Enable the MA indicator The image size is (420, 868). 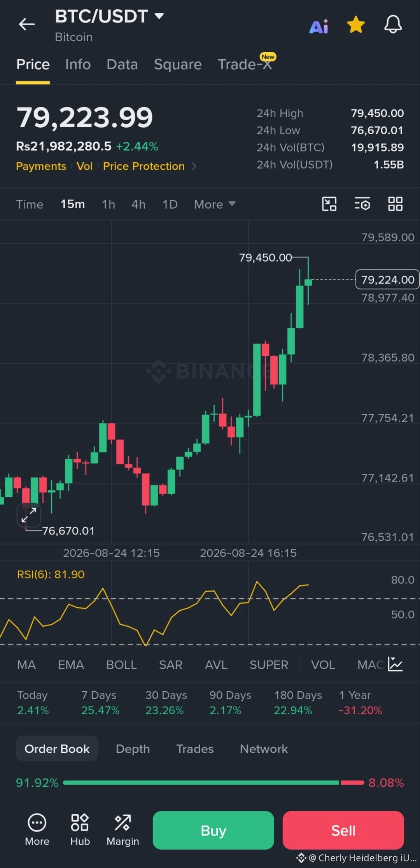coord(26,665)
